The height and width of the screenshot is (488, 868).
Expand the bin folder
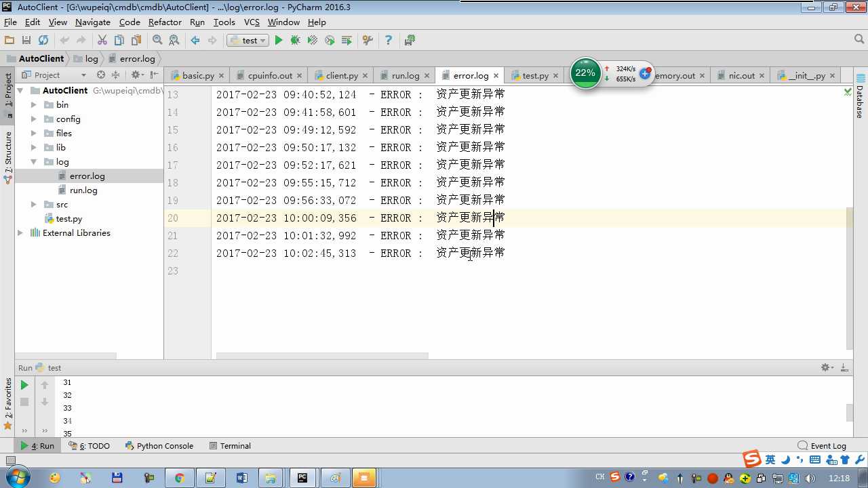click(34, 104)
